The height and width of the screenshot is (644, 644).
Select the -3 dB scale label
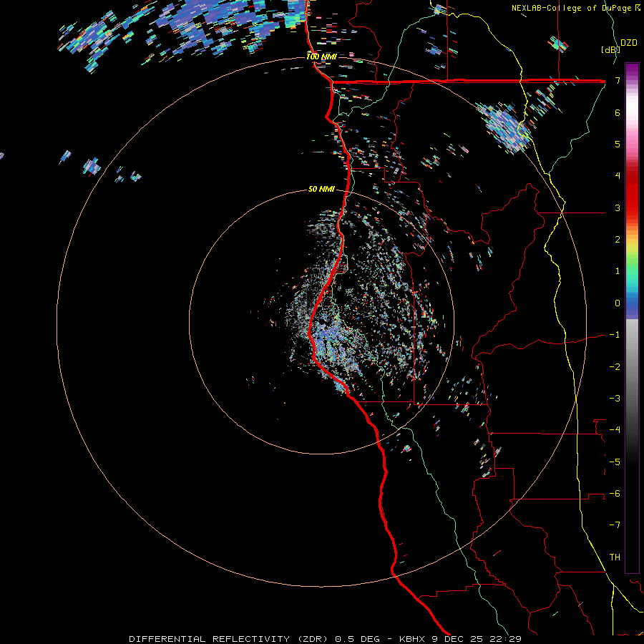[x=615, y=399]
